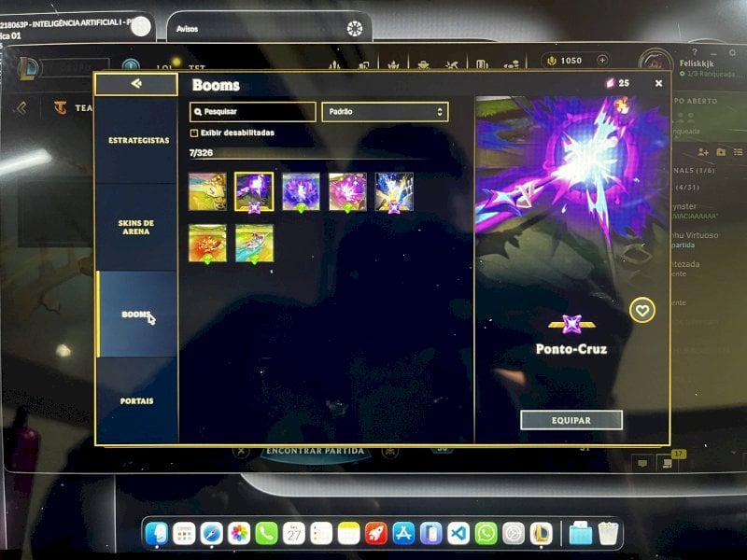The height and width of the screenshot is (560, 747).
Task: Open Safari from the dock
Action: 212,533
